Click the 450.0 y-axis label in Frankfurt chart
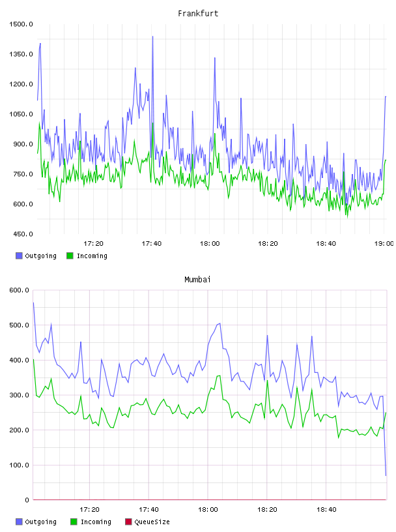 [23, 234]
